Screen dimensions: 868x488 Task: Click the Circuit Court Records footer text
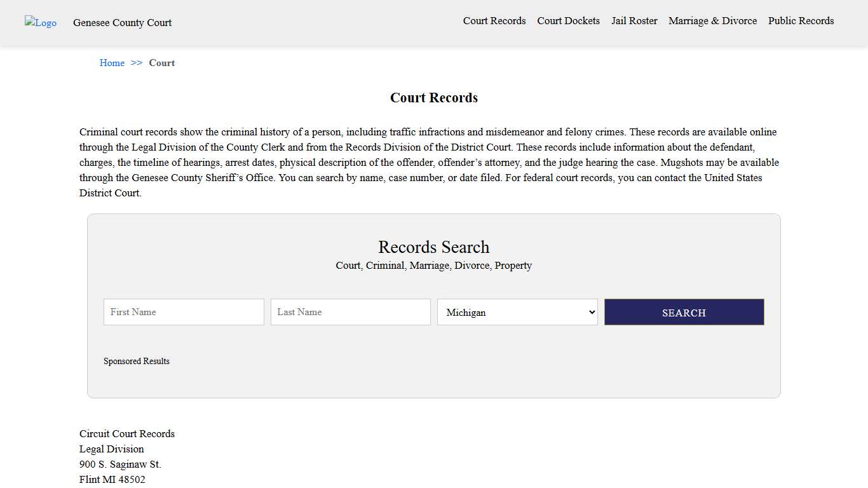click(126, 433)
